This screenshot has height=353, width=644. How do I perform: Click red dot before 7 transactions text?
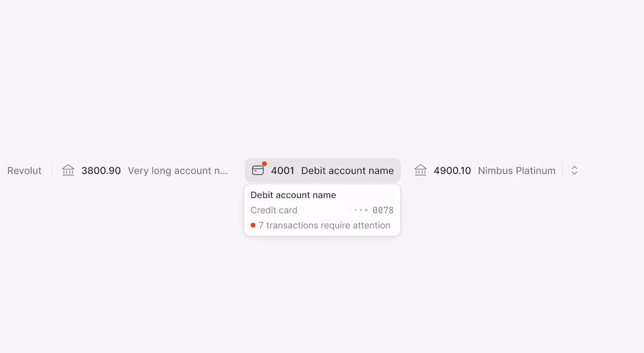tap(253, 225)
